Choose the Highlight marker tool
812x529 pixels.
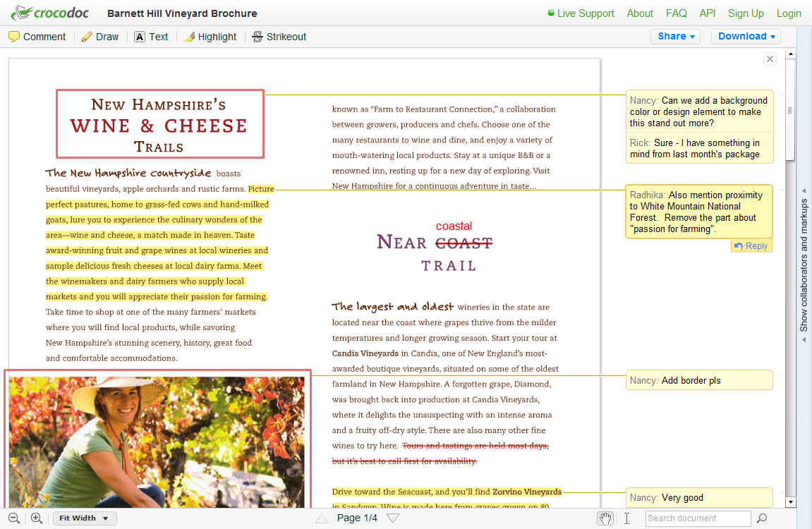click(210, 37)
